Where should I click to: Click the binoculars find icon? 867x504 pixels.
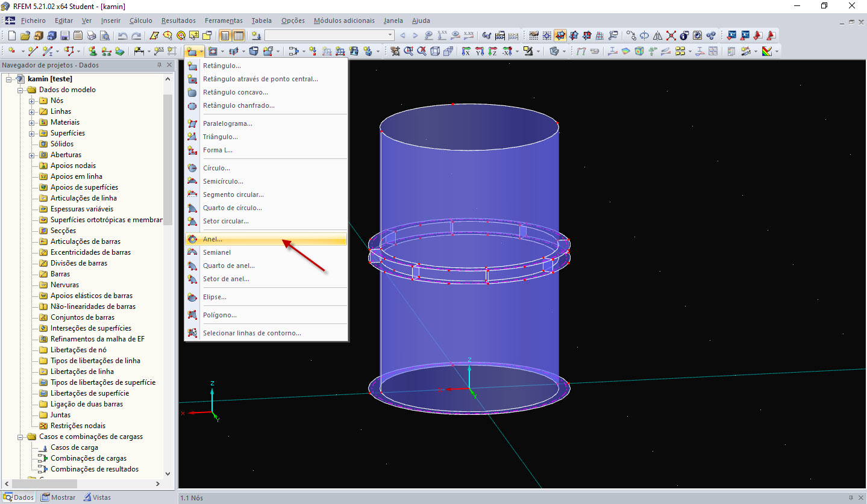click(486, 36)
